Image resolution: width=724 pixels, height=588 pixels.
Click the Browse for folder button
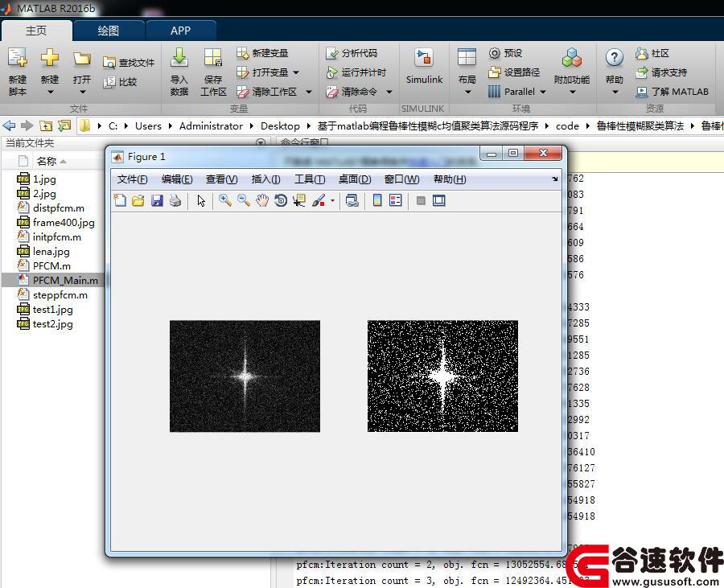point(64,125)
